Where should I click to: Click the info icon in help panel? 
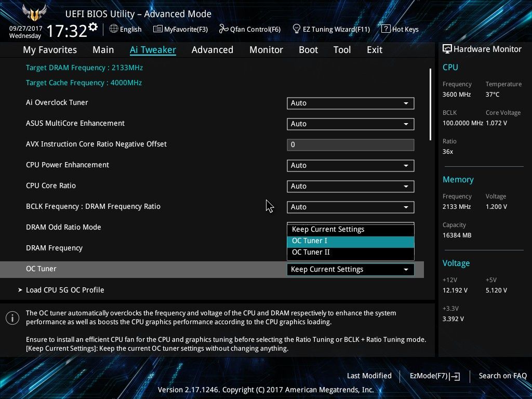coord(12,318)
